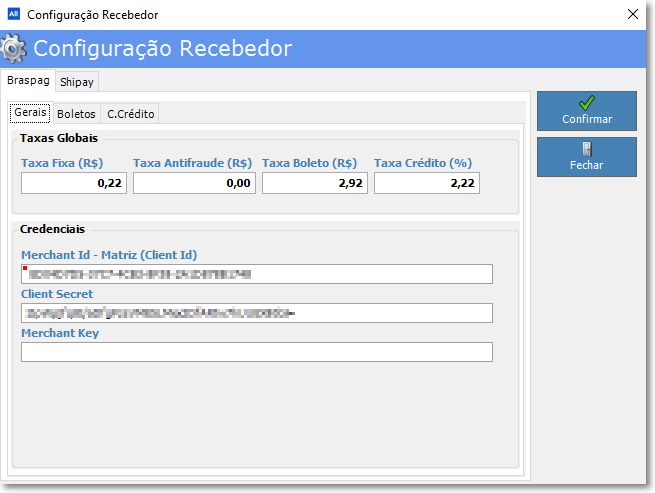This screenshot has width=655, height=493.
Task: Select the Gerais sub-tab
Action: tap(30, 113)
